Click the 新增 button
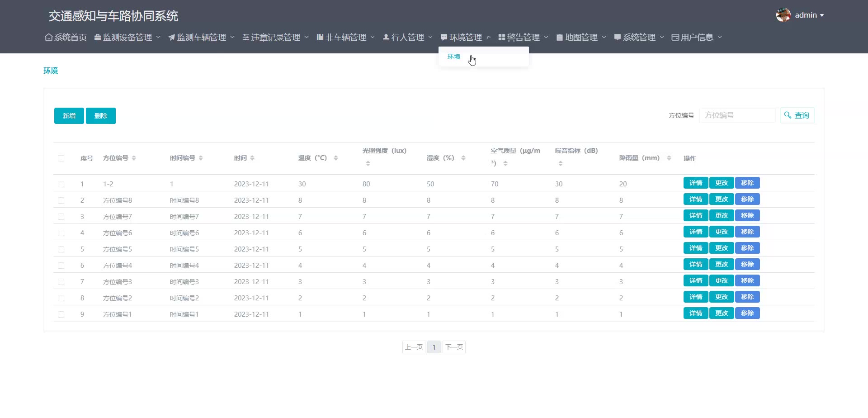The image size is (868, 418). [69, 116]
